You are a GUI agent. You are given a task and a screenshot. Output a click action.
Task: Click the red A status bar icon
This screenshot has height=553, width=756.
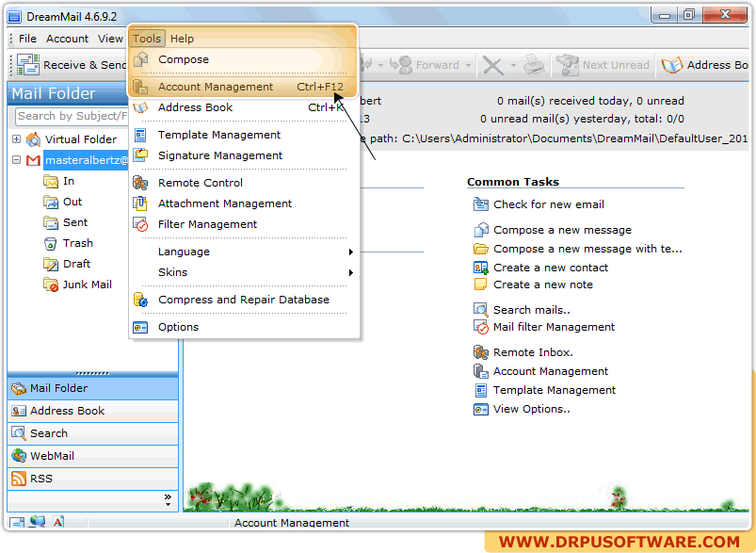(58, 522)
